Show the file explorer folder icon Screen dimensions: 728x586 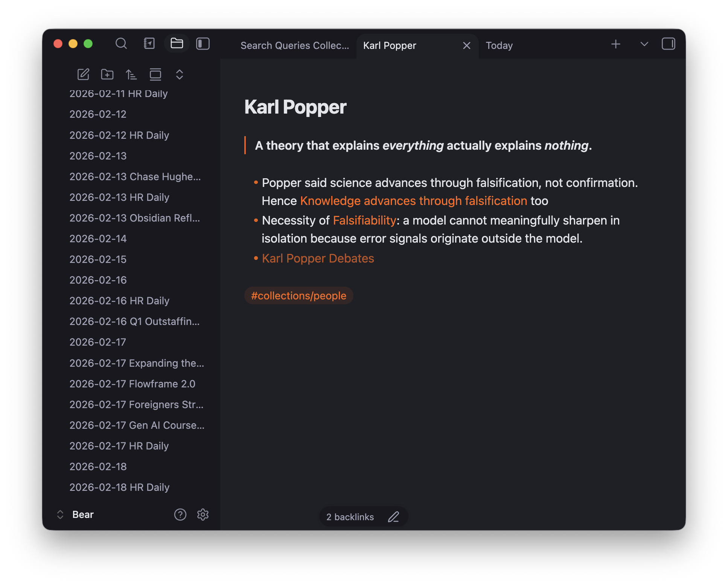point(177,44)
